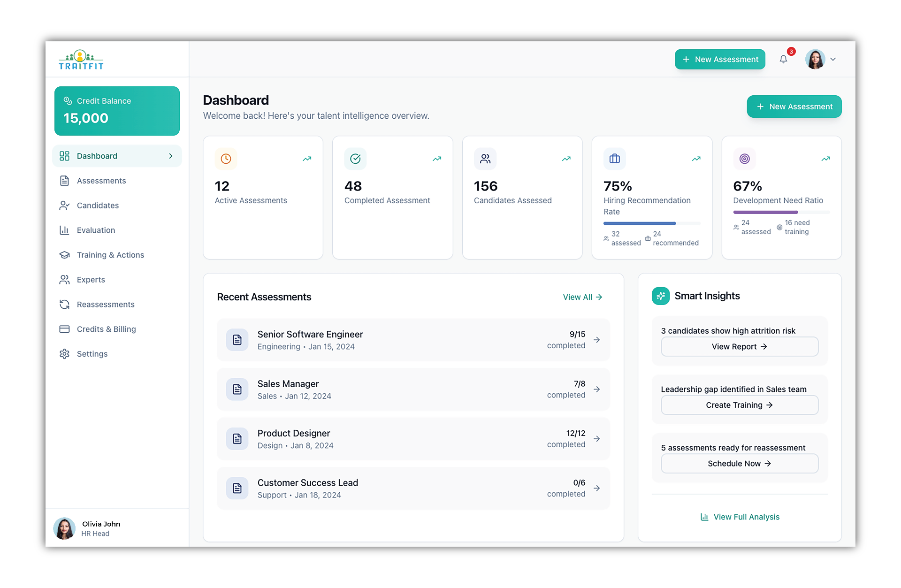Click the TraitFit logo

point(81,60)
